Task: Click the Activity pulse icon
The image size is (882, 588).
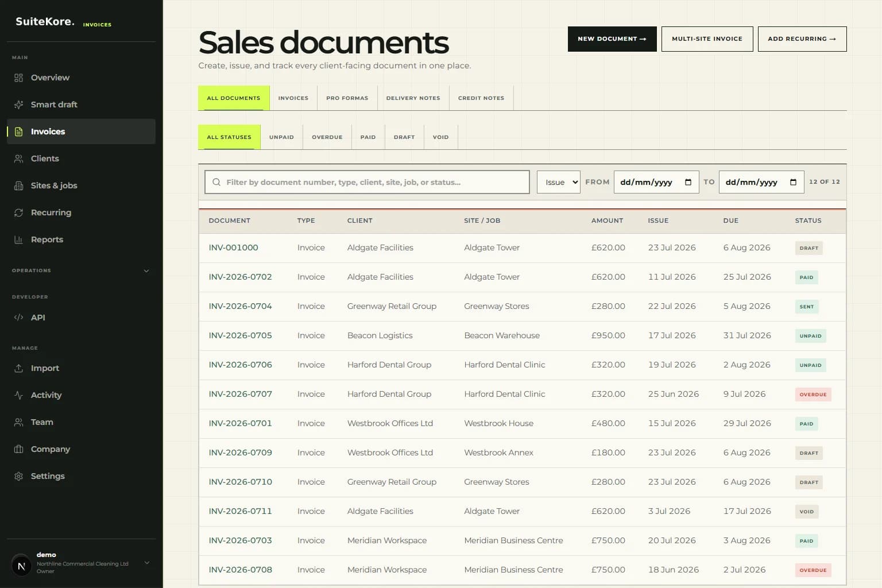Action: click(x=18, y=395)
